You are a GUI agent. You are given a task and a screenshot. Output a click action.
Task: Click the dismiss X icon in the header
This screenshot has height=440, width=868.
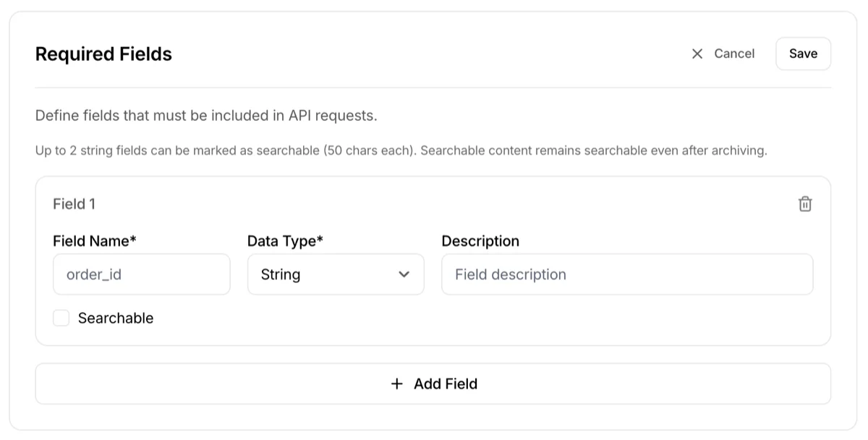coord(697,54)
